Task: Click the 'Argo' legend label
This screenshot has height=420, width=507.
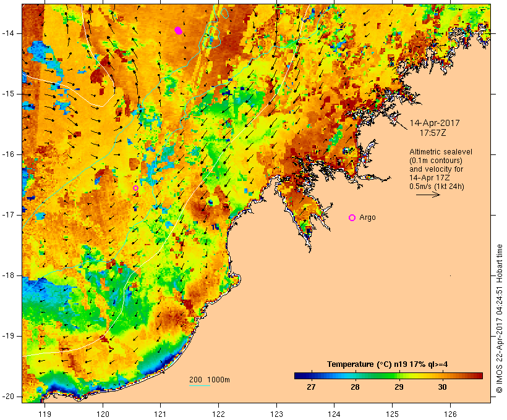Action: [368, 217]
